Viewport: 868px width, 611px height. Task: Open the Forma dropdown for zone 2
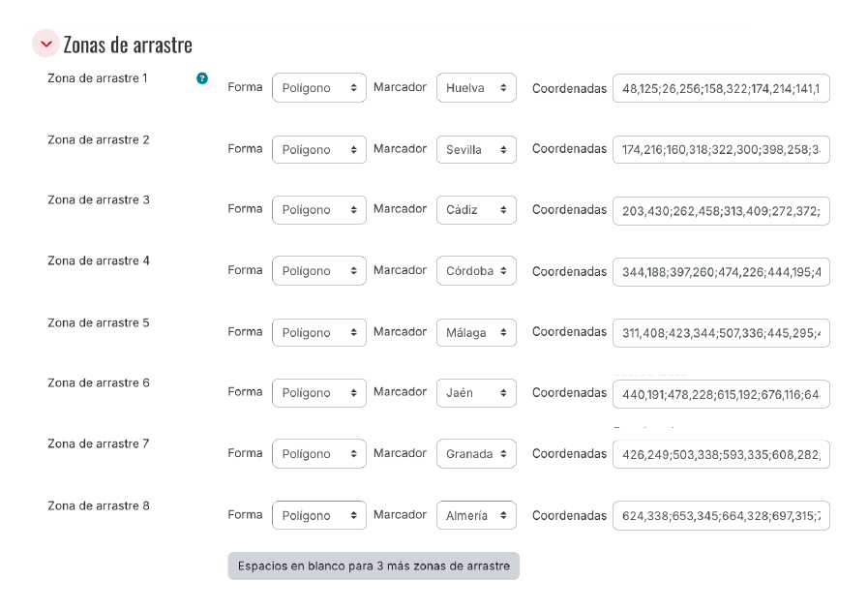click(x=318, y=150)
